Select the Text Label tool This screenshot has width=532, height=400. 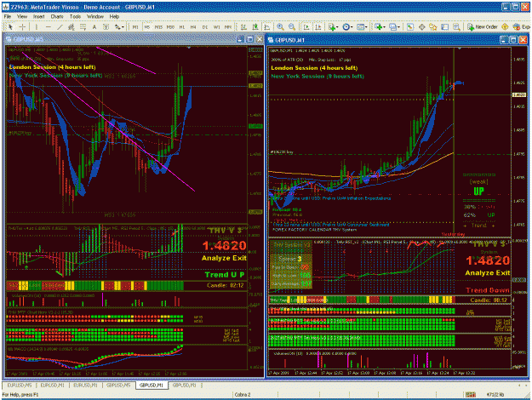(x=106, y=26)
